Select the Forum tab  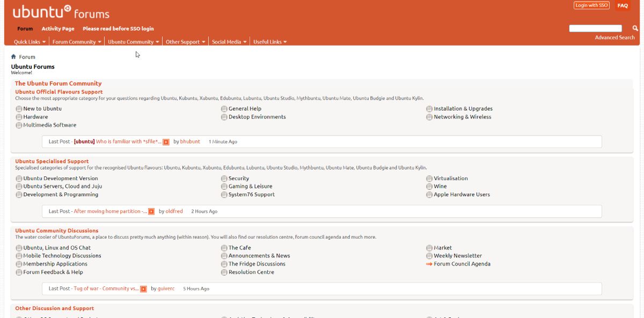25,29
